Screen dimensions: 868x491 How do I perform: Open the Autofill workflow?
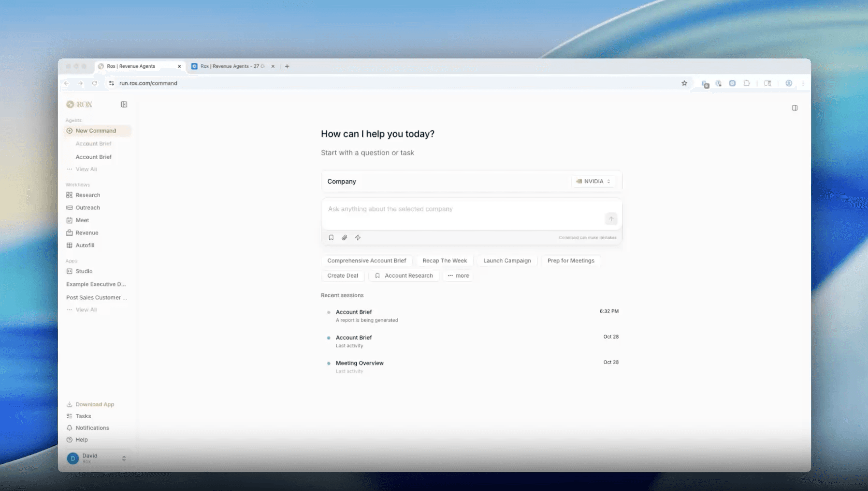85,245
